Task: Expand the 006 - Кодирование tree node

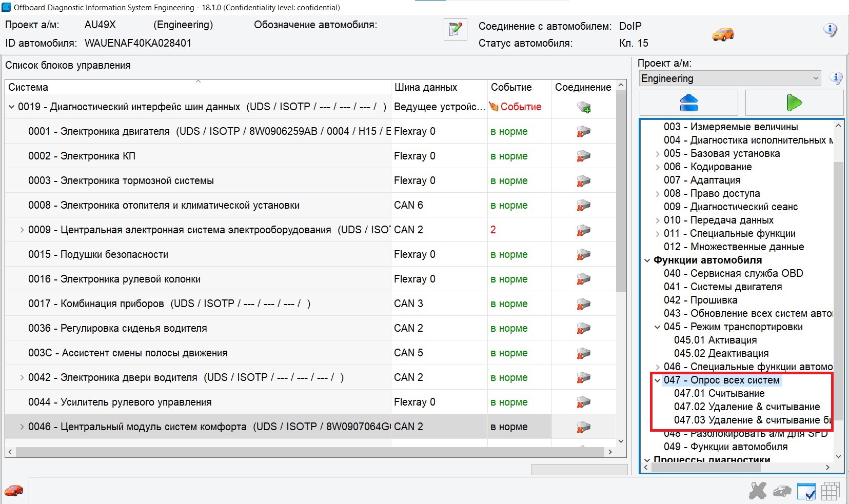Action: (x=658, y=167)
